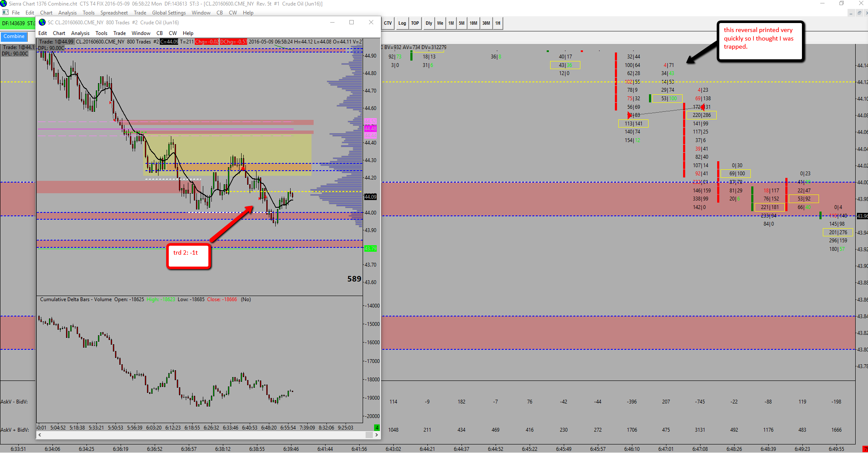The width and height of the screenshot is (868, 453).
Task: Select the 1M timeframe button
Action: coord(451,23)
